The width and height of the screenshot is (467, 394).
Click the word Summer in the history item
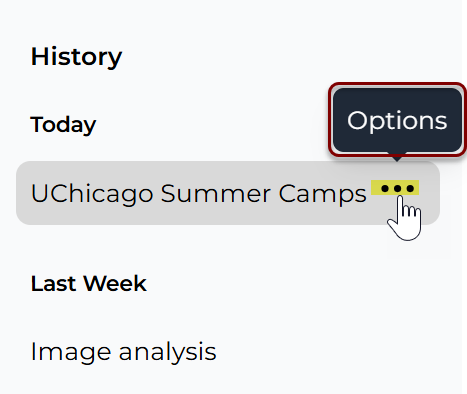tap(216, 193)
